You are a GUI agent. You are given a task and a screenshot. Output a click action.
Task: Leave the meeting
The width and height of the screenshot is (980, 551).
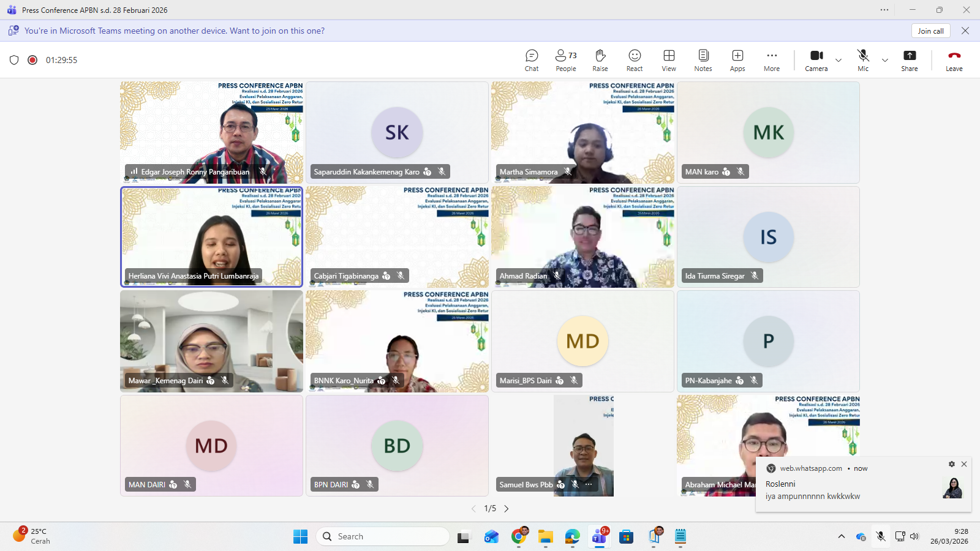(x=954, y=60)
